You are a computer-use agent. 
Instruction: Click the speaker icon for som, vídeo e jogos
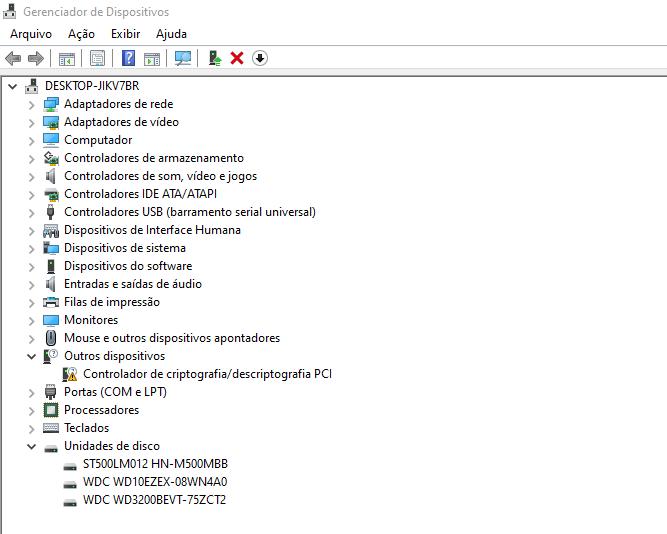tap(51, 176)
